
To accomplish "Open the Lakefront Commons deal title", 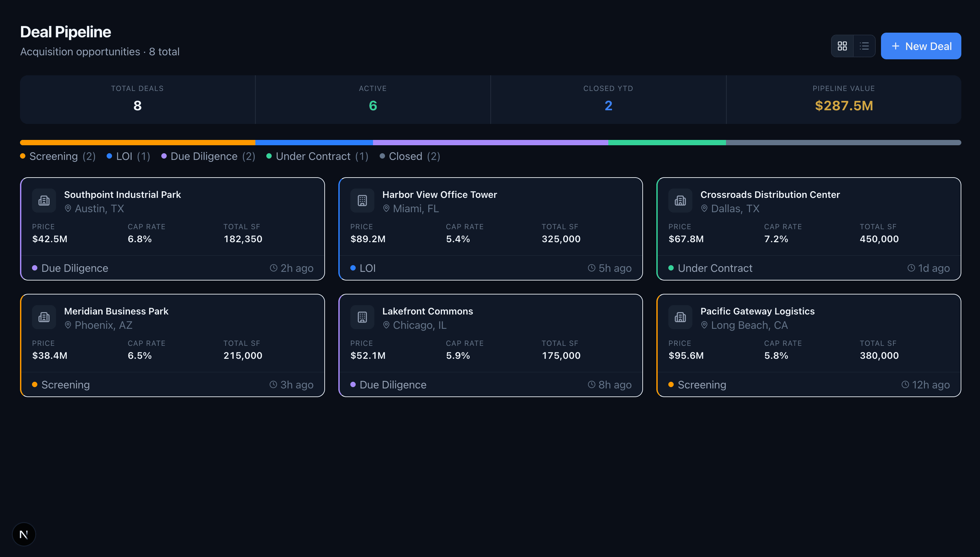I will pos(427,311).
